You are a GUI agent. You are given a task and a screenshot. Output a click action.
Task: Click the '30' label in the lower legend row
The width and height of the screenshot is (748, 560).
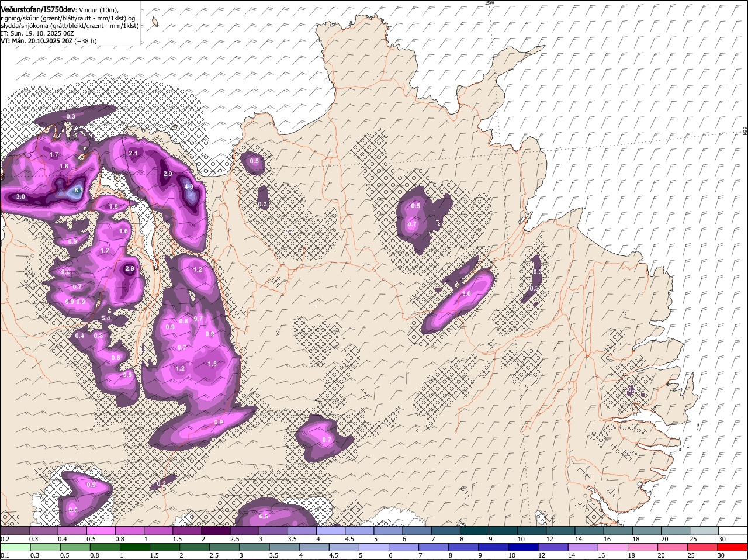pos(721,556)
